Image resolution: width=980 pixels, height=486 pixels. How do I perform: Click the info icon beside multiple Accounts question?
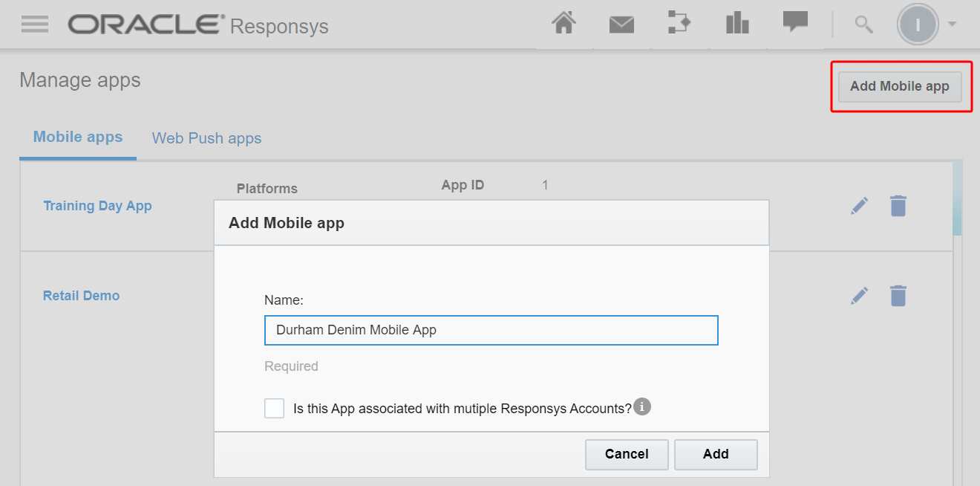point(642,406)
